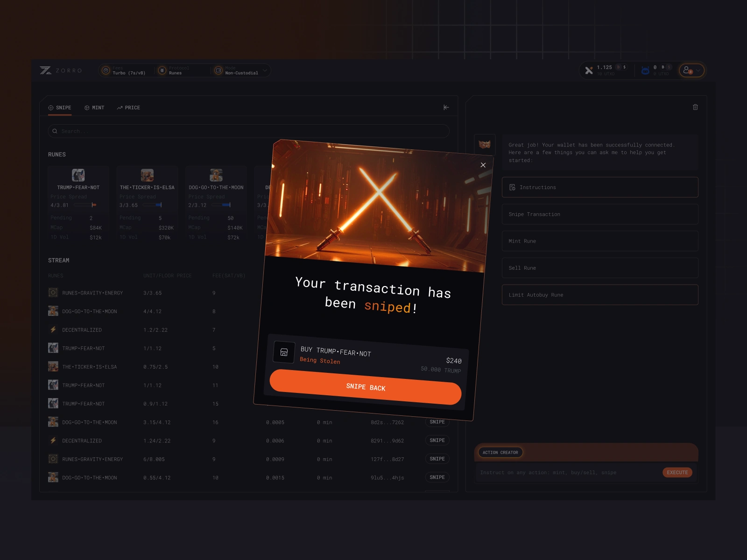Snipe the 127f...8d27 transaction
The image size is (747, 560).
click(437, 459)
